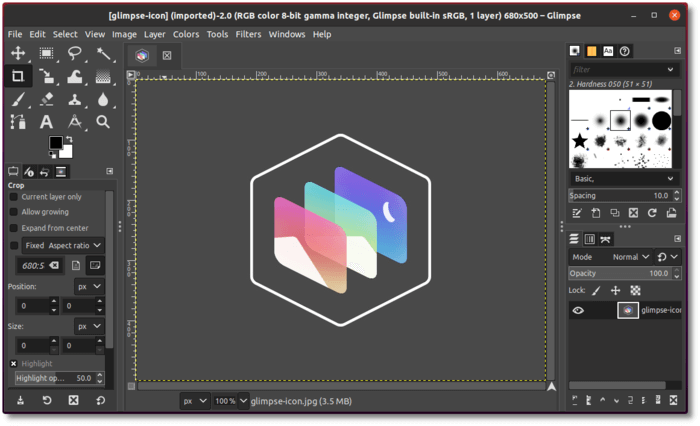700x426 pixels.
Task: Open the Select menu
Action: tap(65, 34)
